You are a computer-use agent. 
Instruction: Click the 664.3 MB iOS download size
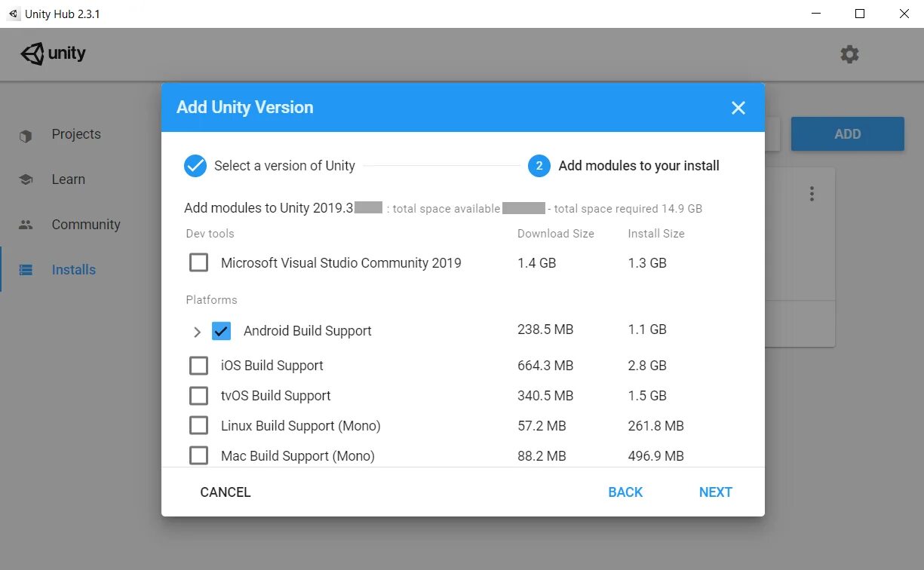[545, 366]
